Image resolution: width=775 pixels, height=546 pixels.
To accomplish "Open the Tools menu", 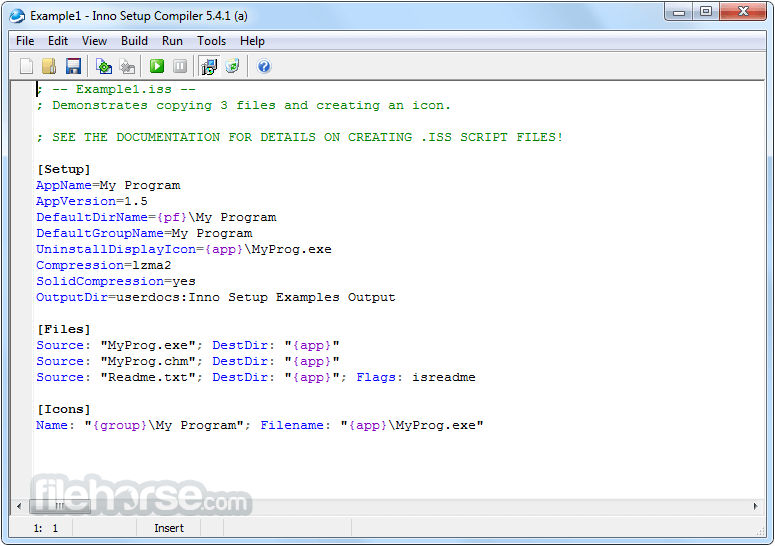I will pos(211,41).
